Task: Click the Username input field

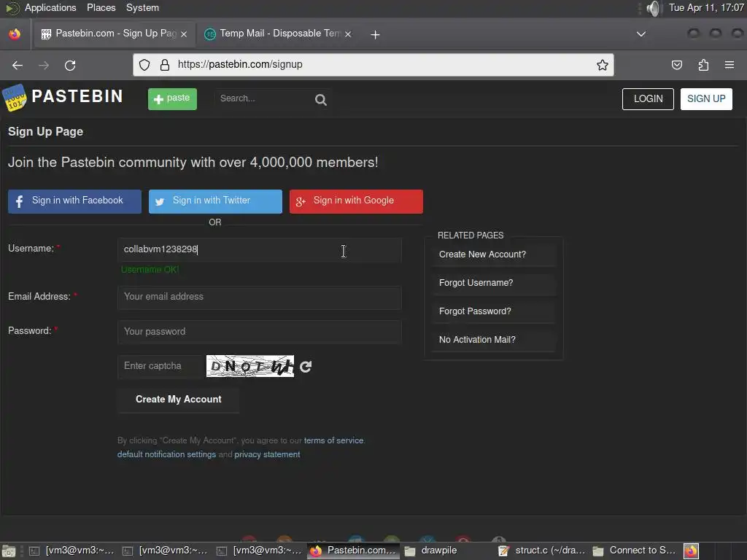Action: pos(259,249)
